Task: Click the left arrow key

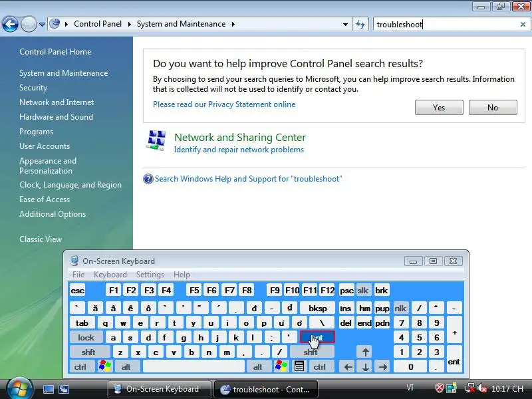Action: [x=348, y=367]
